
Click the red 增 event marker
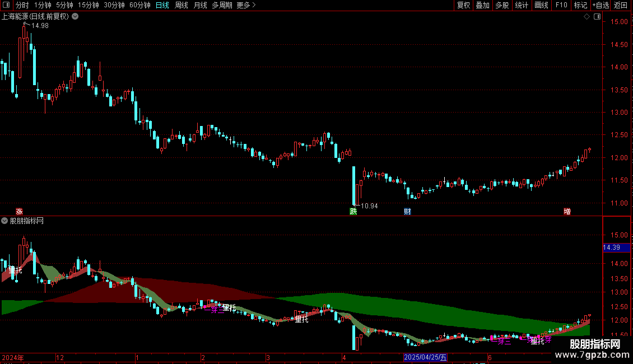coord(567,212)
